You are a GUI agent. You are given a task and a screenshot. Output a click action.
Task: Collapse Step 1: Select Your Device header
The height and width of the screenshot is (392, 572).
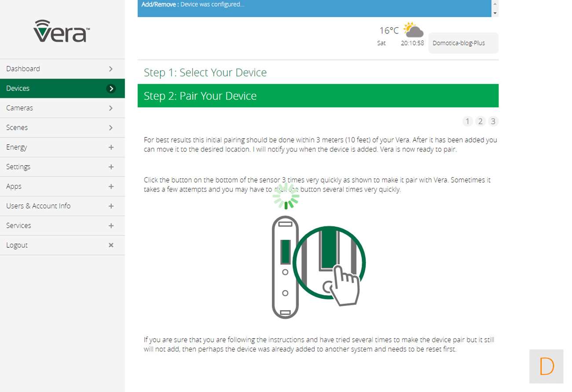coord(205,72)
